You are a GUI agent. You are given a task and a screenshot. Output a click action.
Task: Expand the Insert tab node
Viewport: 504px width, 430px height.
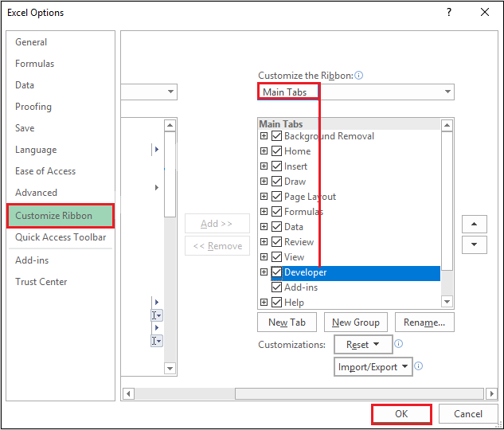pyautogui.click(x=264, y=166)
